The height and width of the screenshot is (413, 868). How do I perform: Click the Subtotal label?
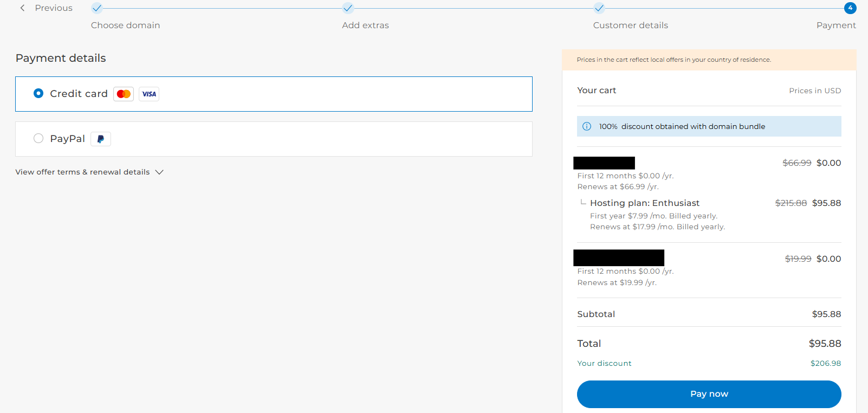tap(596, 314)
